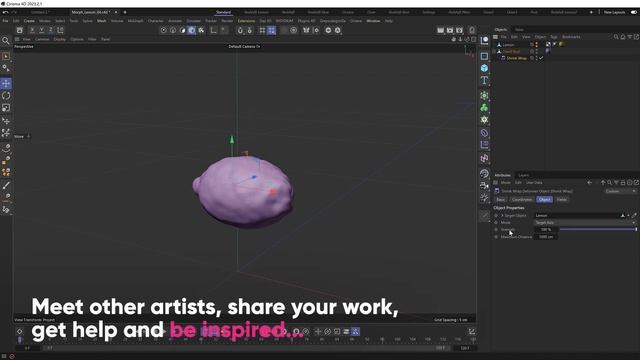Add a Text object from the palette

pos(484,80)
